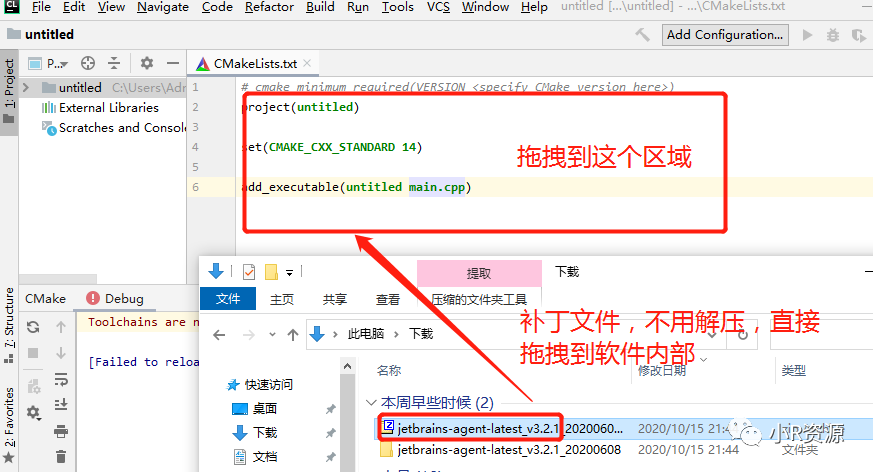Viewport: 873px width, 472px height.
Task: Click Add Configuration... button
Action: pyautogui.click(x=725, y=35)
